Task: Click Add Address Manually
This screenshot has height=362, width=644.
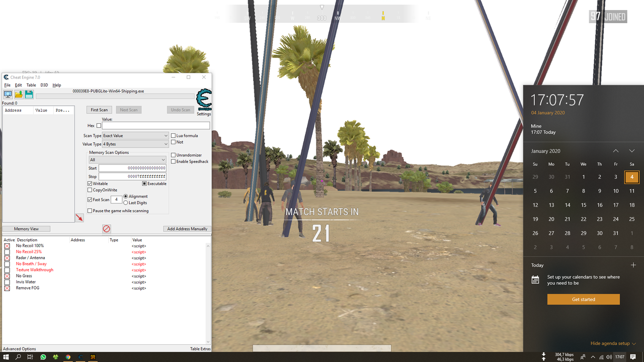Action: pyautogui.click(x=187, y=229)
